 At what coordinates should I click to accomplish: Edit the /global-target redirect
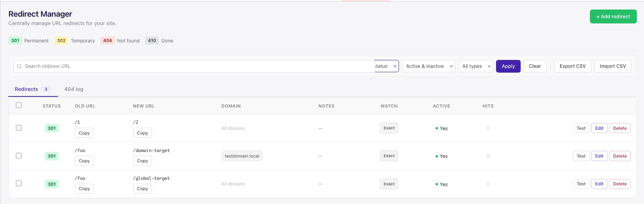599,184
